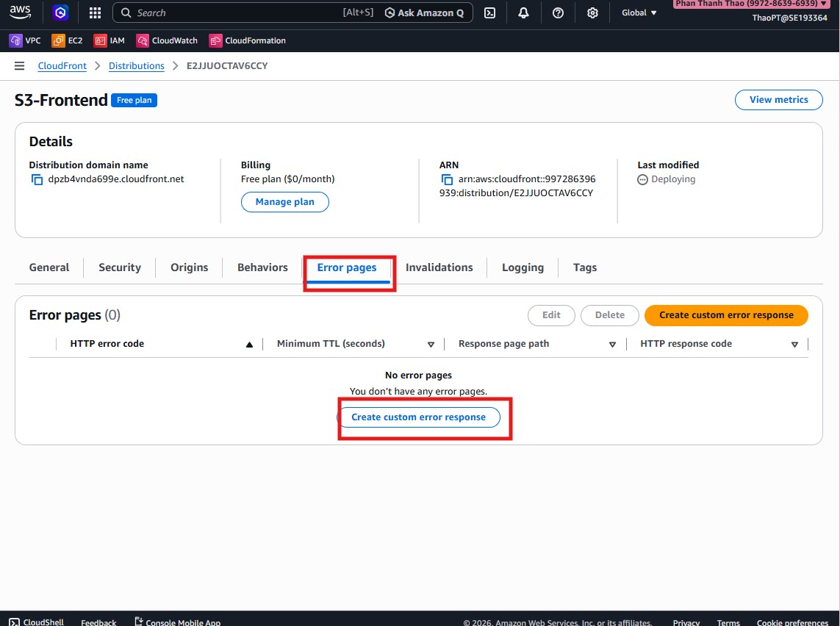
Task: Copy the distribution domain name
Action: tap(37, 179)
